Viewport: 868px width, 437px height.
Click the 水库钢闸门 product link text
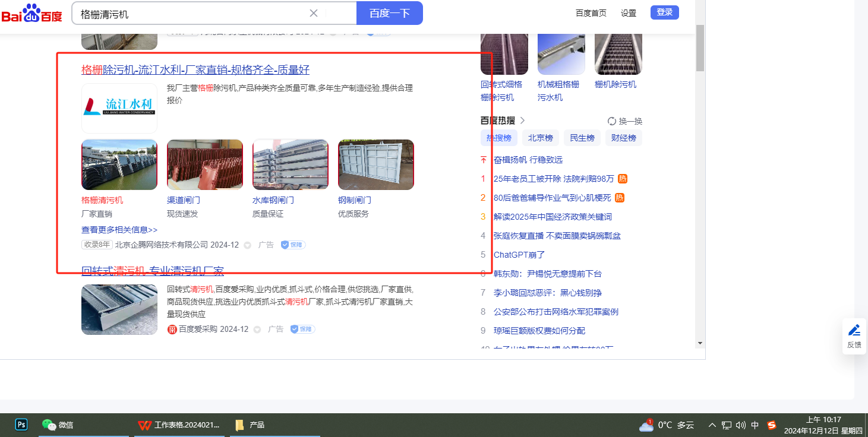click(273, 200)
